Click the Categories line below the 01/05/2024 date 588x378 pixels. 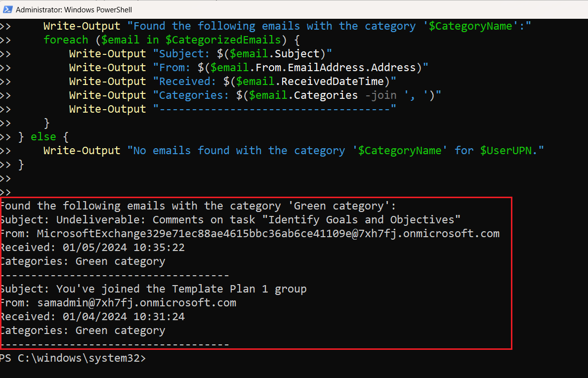point(83,261)
